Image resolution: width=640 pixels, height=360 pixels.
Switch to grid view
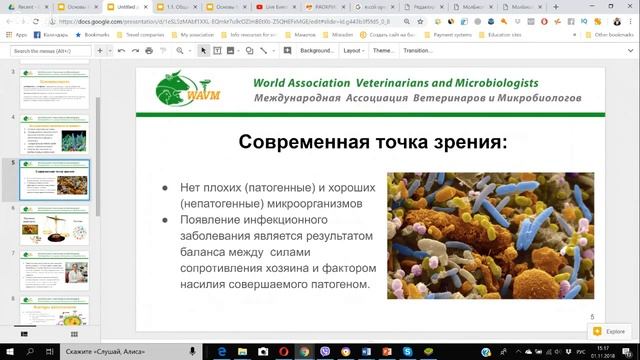coord(74,334)
